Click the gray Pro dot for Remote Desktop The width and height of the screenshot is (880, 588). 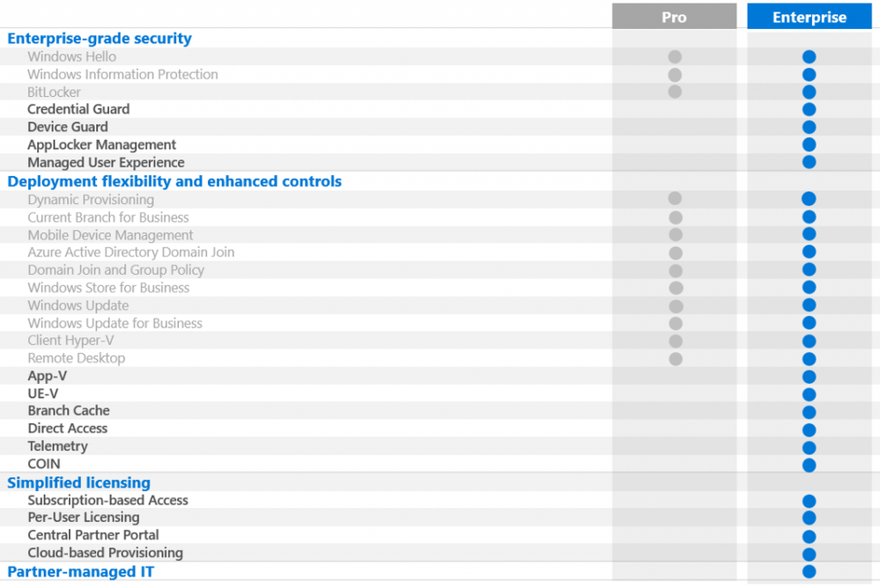[676, 358]
